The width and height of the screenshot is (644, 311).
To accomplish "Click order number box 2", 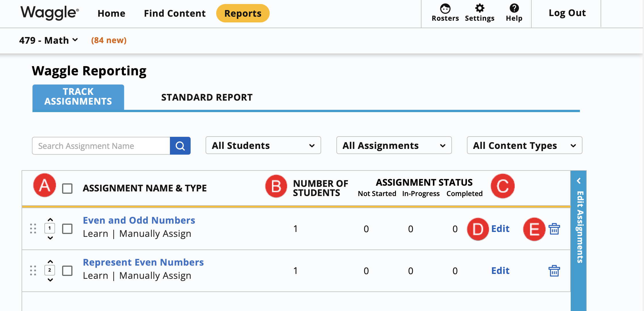I will pos(50,270).
